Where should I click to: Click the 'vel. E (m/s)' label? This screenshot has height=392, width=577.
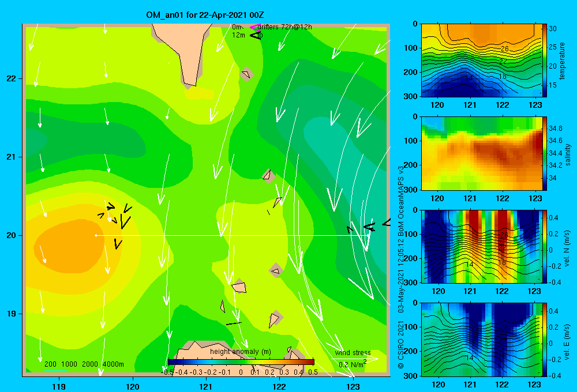(567, 342)
